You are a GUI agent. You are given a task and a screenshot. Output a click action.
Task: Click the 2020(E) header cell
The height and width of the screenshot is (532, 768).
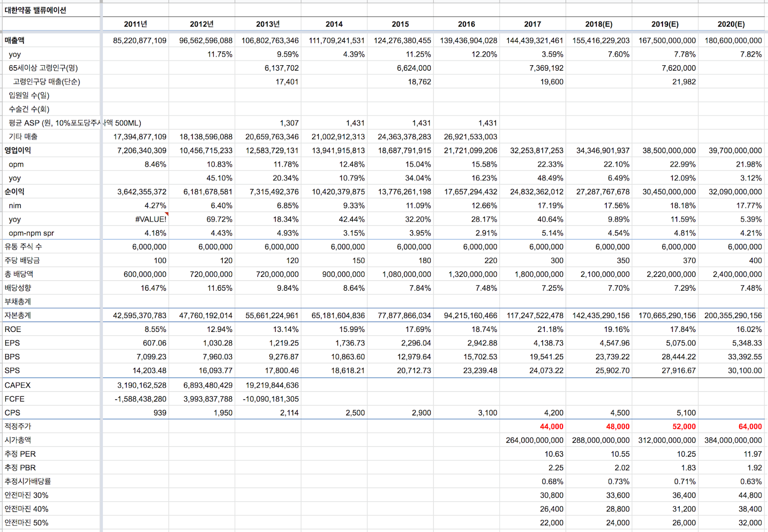pyautogui.click(x=731, y=24)
